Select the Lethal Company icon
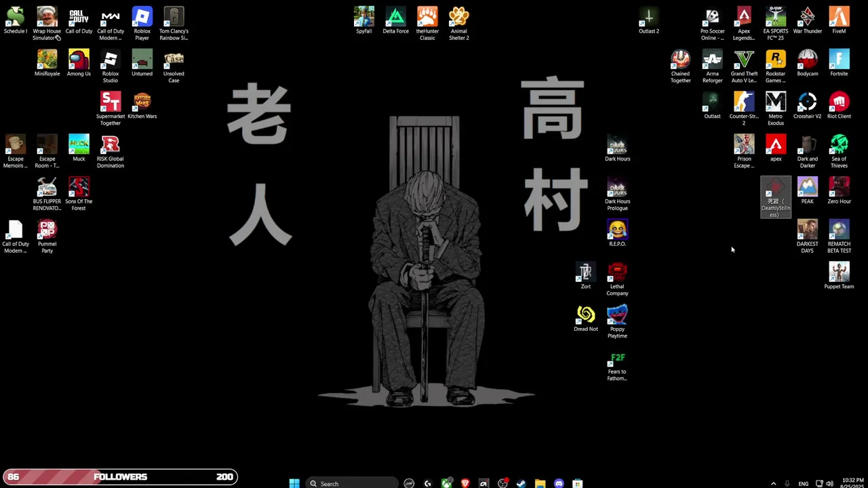This screenshot has height=488, width=868. (617, 280)
